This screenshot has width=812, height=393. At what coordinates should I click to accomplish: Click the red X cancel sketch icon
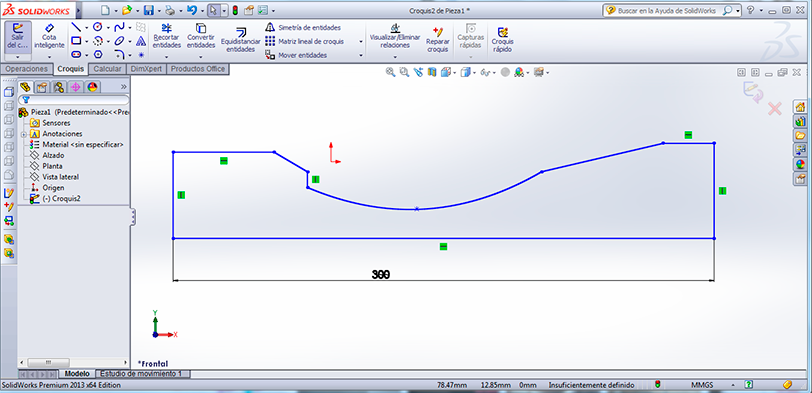(774, 109)
